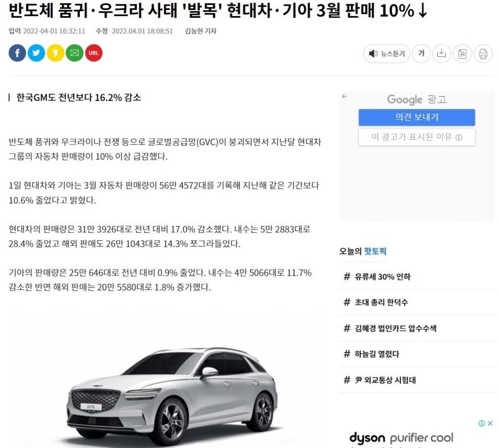Print the article
Image resolution: width=499 pixels, height=448 pixels.
click(x=483, y=53)
